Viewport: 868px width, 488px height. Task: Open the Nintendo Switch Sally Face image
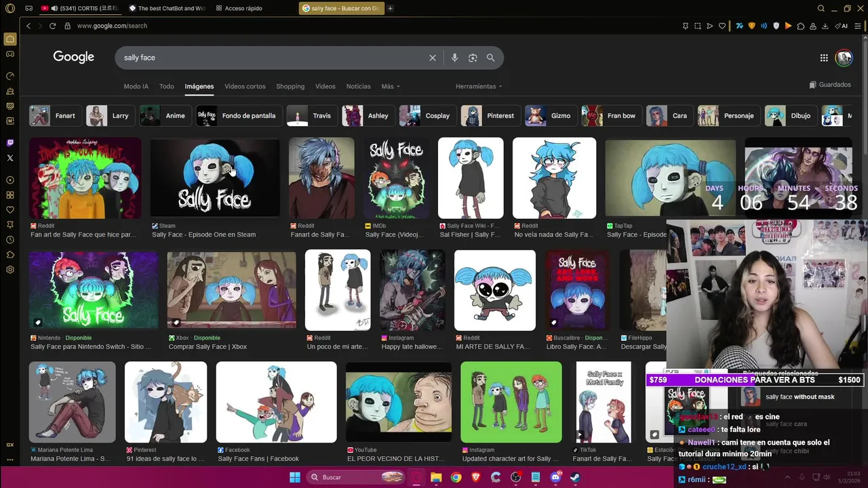coord(94,289)
